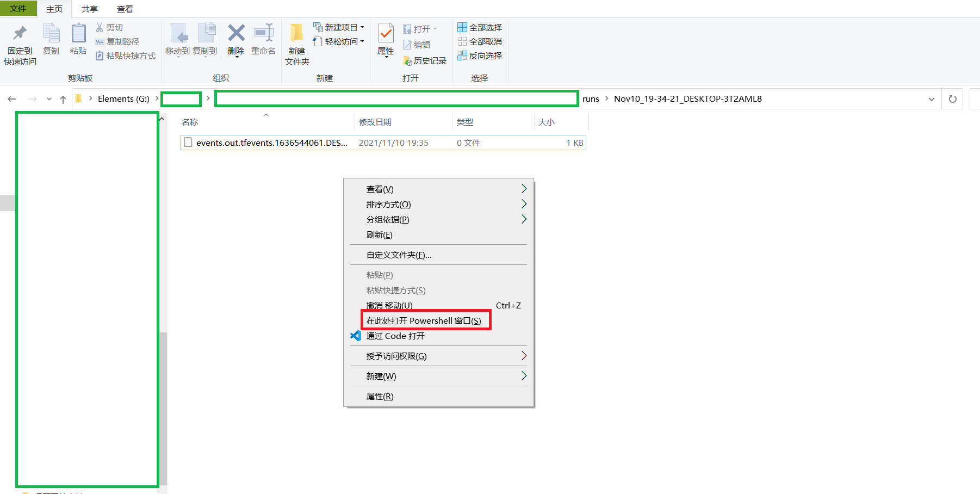The width and height of the screenshot is (980, 494).
Task: Click the Nov10_19-34-21_DESKTOP-3T2AML8 breadcrumb
Action: click(x=688, y=98)
